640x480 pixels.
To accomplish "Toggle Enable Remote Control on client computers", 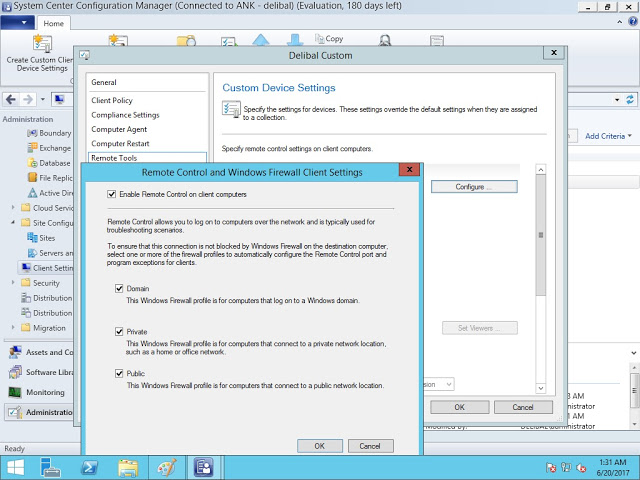I will [x=112, y=194].
